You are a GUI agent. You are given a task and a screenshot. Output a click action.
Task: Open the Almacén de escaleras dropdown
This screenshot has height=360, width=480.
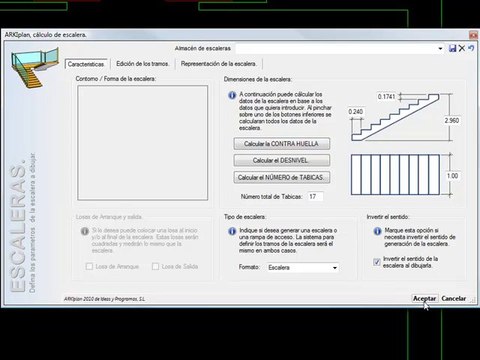pos(440,49)
